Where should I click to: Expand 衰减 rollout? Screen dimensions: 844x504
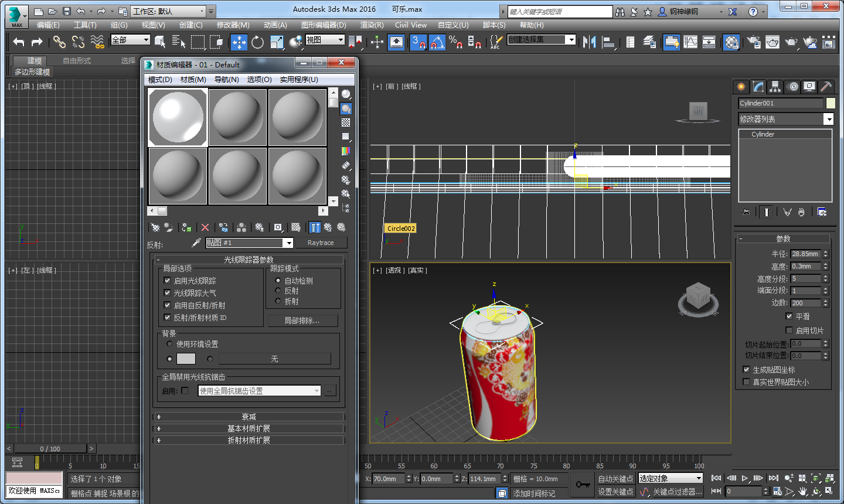[x=249, y=417]
